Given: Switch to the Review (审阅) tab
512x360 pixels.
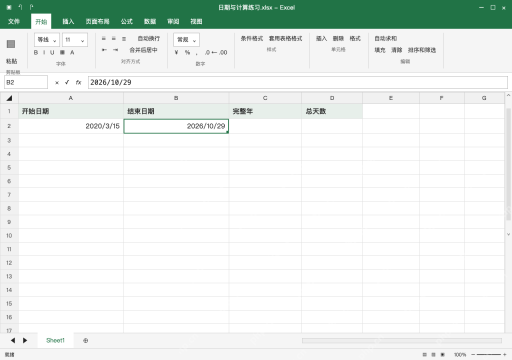Looking at the screenshot, I should (x=173, y=22).
